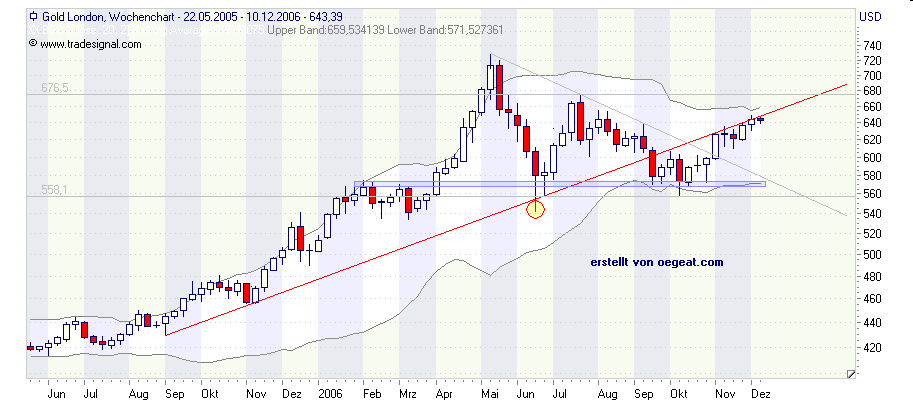Click the USD currency label
The image size is (913, 411).
tap(869, 17)
